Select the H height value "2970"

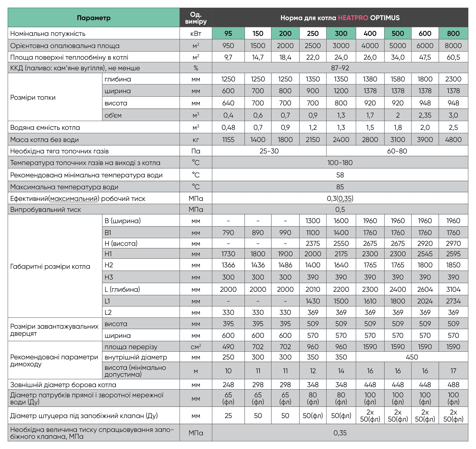[453, 243]
